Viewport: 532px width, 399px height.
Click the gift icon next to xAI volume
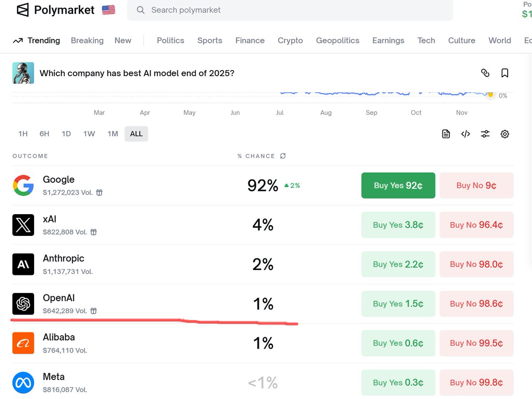click(x=94, y=232)
